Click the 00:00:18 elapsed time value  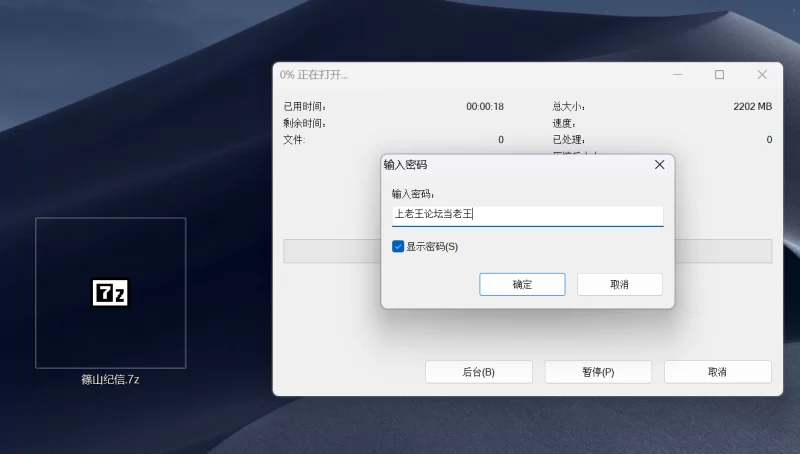click(x=485, y=106)
